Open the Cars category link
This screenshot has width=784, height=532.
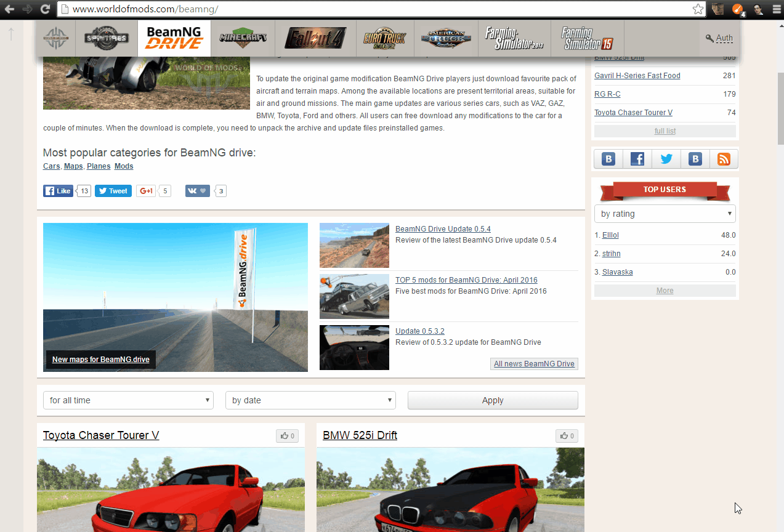(x=51, y=166)
